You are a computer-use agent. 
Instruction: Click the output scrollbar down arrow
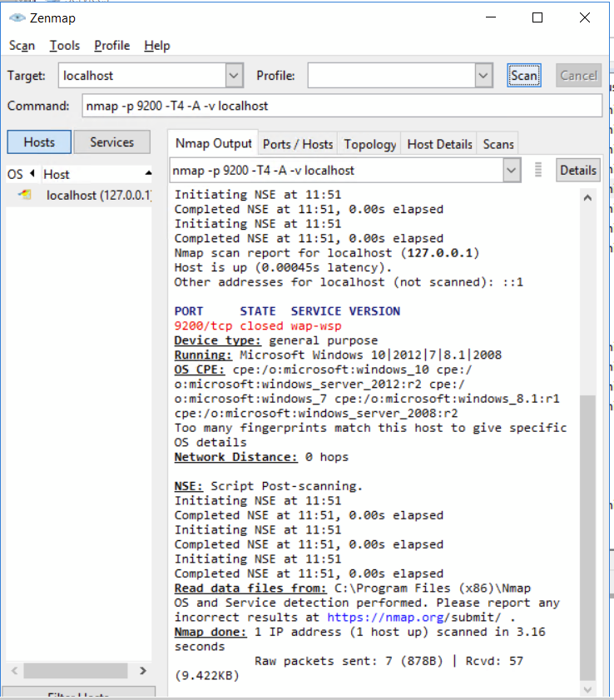point(587,690)
